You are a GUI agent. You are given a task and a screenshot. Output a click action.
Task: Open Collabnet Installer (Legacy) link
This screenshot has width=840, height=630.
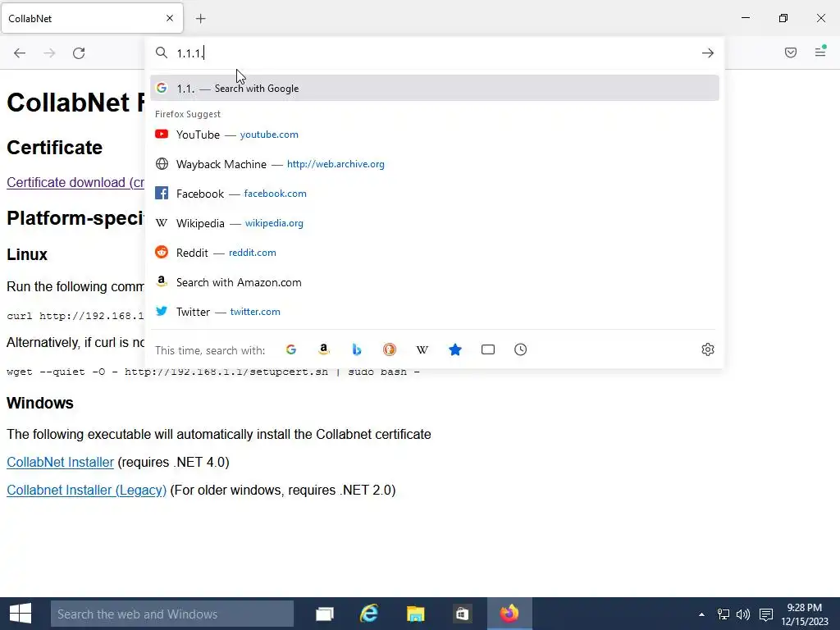tap(86, 491)
